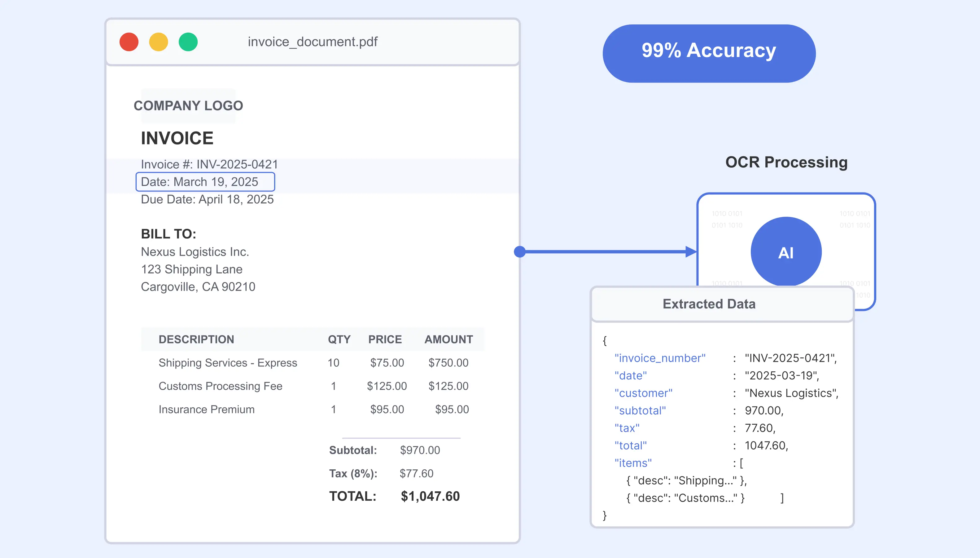Click the INVOICE heading

[177, 138]
